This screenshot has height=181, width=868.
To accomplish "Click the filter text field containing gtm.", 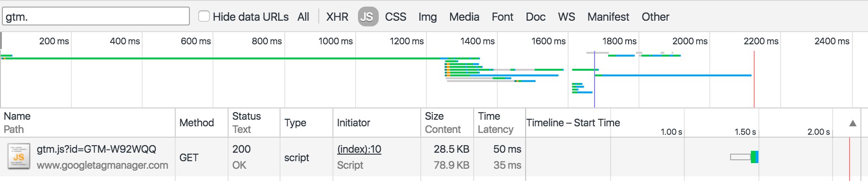I will point(96,16).
